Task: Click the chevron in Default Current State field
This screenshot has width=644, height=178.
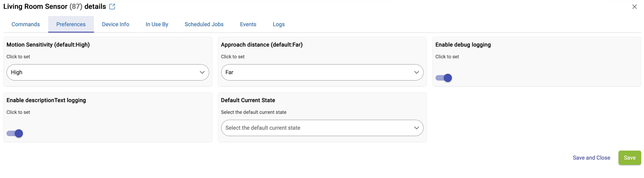Action: coord(416,128)
